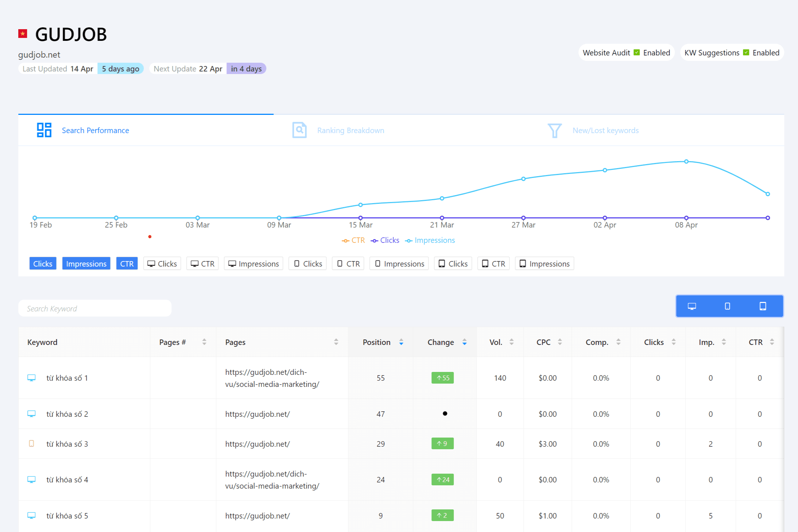Click the Website Audit Enabled badge
Image resolution: width=798 pixels, height=532 pixels.
[x=627, y=53]
